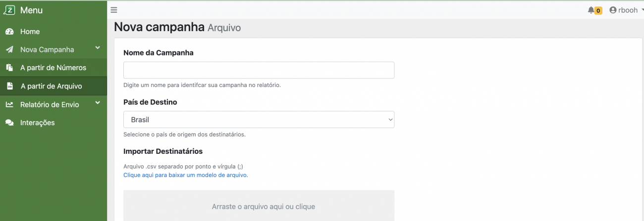The height and width of the screenshot is (221, 644).
Task: Focus the Nome da Campanha input field
Action: coord(259,70)
